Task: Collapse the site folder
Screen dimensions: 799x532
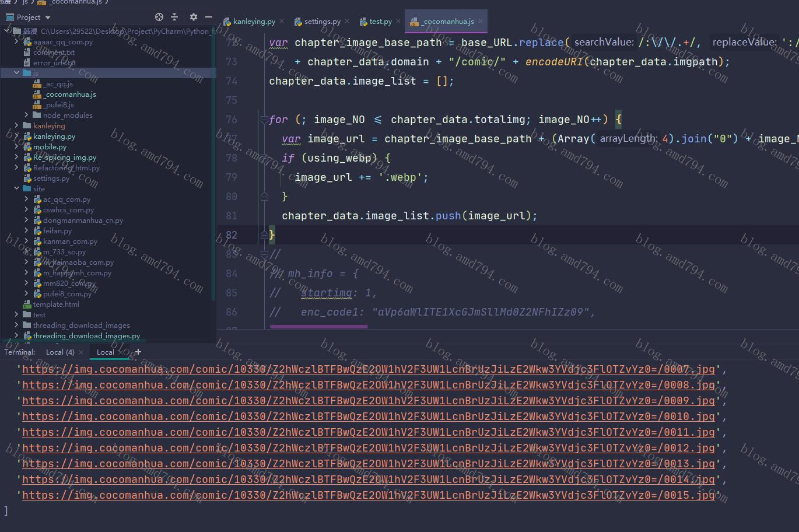Action: click(16, 188)
